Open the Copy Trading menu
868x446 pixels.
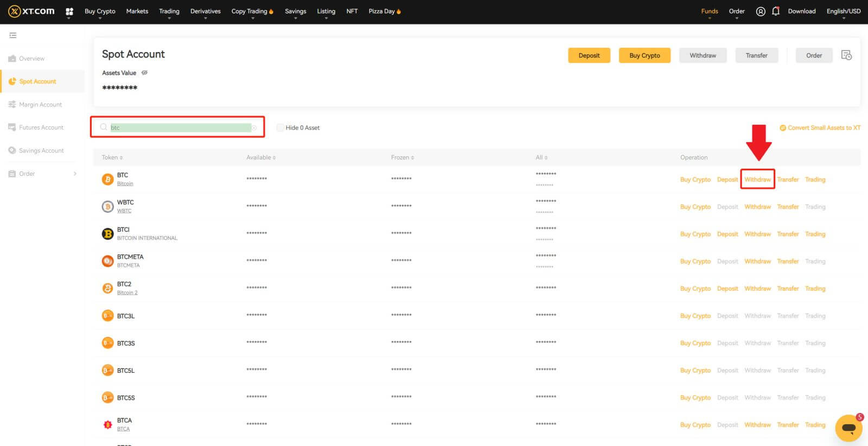click(x=252, y=11)
